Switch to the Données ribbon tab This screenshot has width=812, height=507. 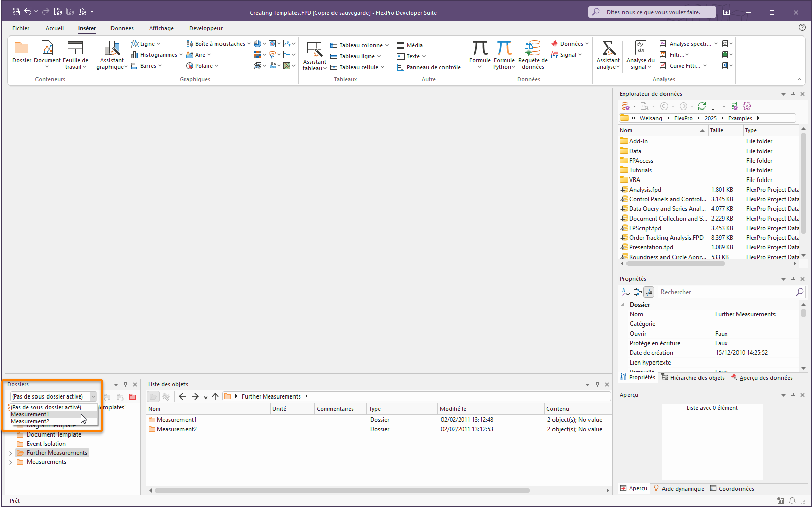coord(122,28)
